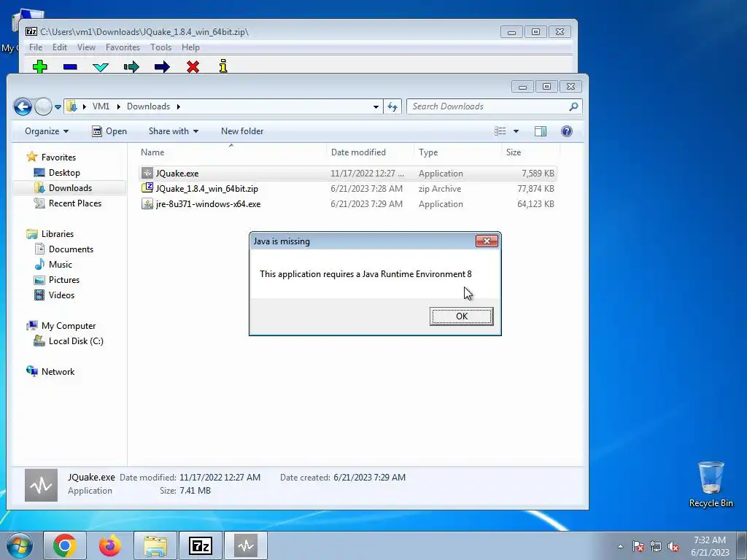The image size is (747, 560).
Task: Open the Share with dropdown
Action: (174, 131)
